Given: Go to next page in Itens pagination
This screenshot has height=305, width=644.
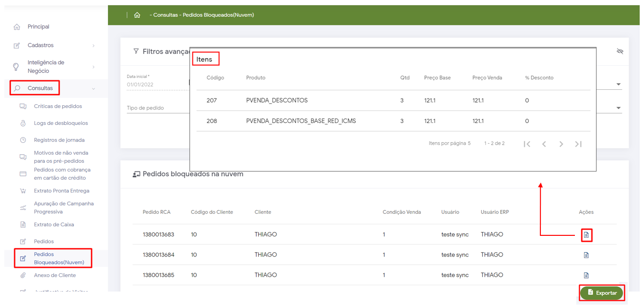Looking at the screenshot, I should tap(561, 144).
